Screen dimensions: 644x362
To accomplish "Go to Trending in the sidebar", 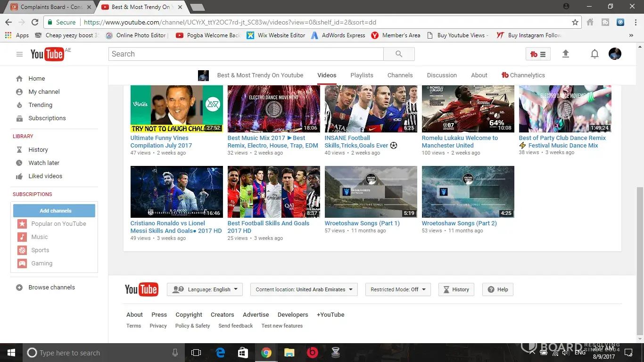I will click(40, 105).
